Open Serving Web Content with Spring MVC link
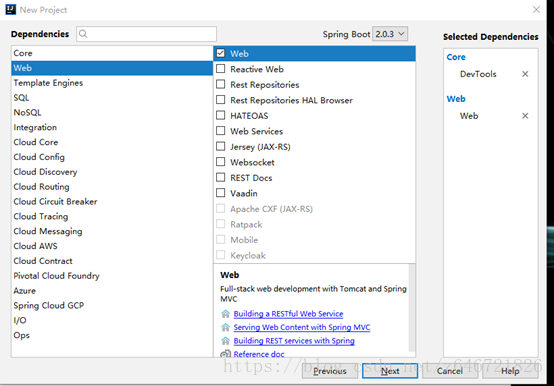Viewport: 554px width, 386px height. tap(302, 327)
